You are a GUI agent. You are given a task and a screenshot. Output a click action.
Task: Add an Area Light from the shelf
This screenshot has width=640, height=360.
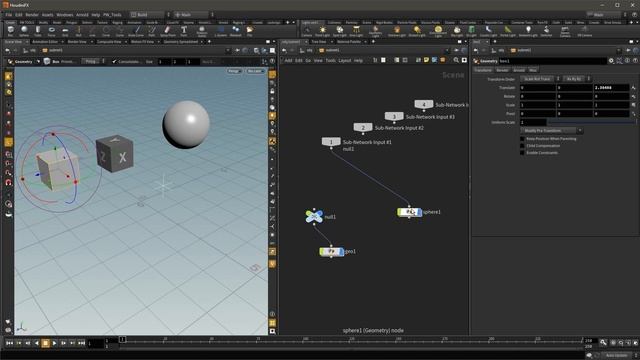356,31
